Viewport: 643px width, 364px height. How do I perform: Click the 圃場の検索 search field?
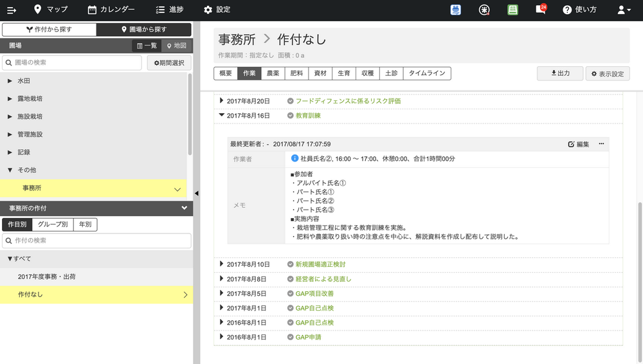72,62
